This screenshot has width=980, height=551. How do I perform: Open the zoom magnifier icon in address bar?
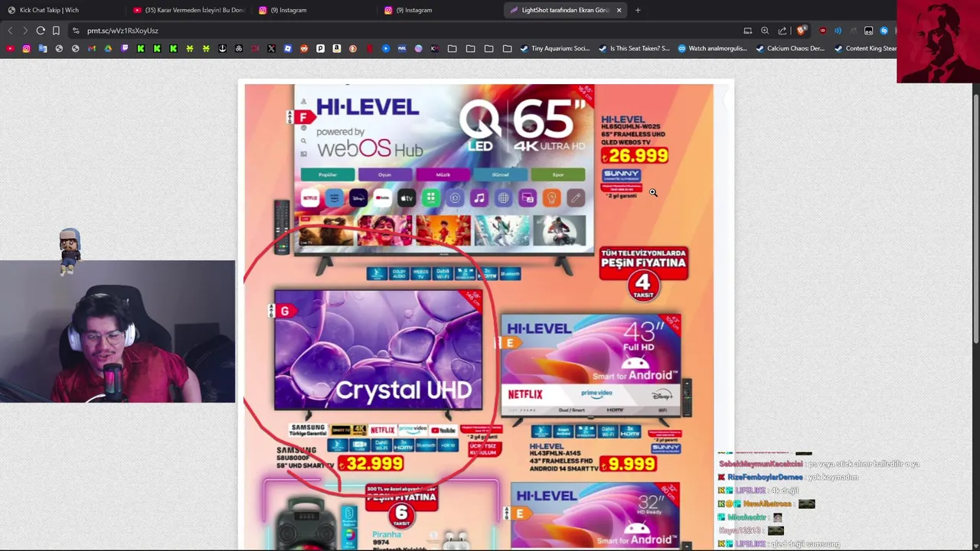click(765, 31)
